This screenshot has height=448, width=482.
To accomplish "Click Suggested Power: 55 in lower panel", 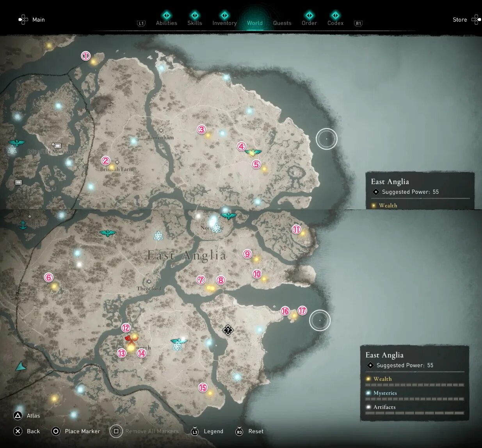I will point(405,365).
